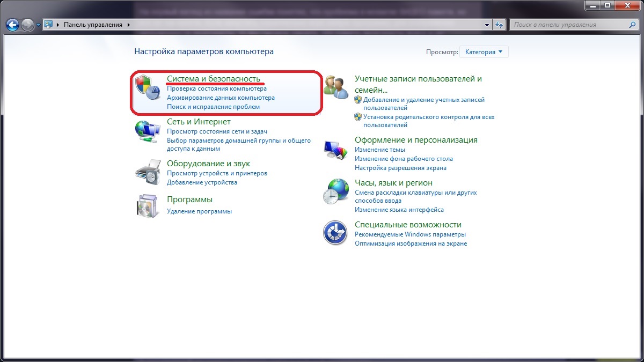644x362 pixels.
Task: Click Рекомендуемые Windows параметры link
Action: tap(410, 234)
